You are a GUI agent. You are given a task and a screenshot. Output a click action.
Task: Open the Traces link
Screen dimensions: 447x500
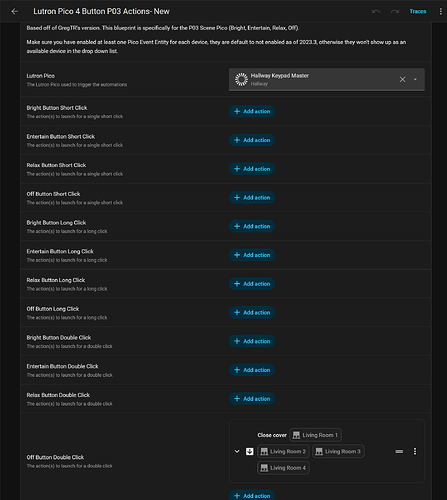click(x=418, y=11)
